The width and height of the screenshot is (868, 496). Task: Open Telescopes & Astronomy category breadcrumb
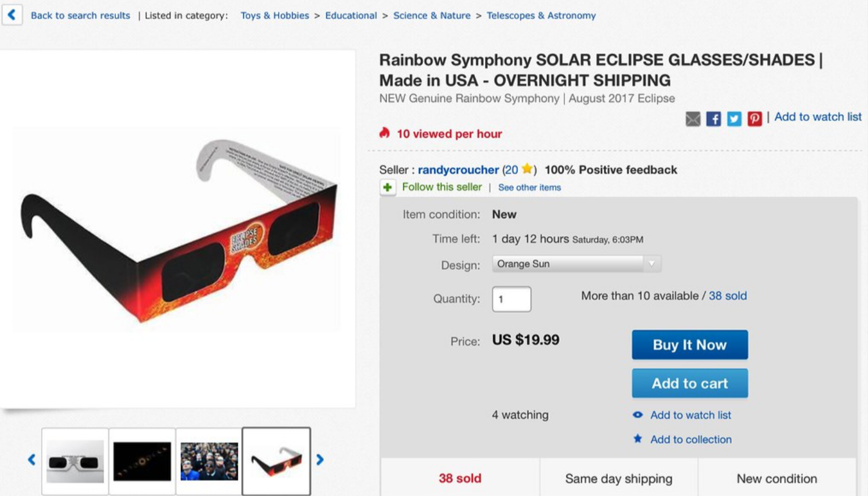click(x=541, y=16)
